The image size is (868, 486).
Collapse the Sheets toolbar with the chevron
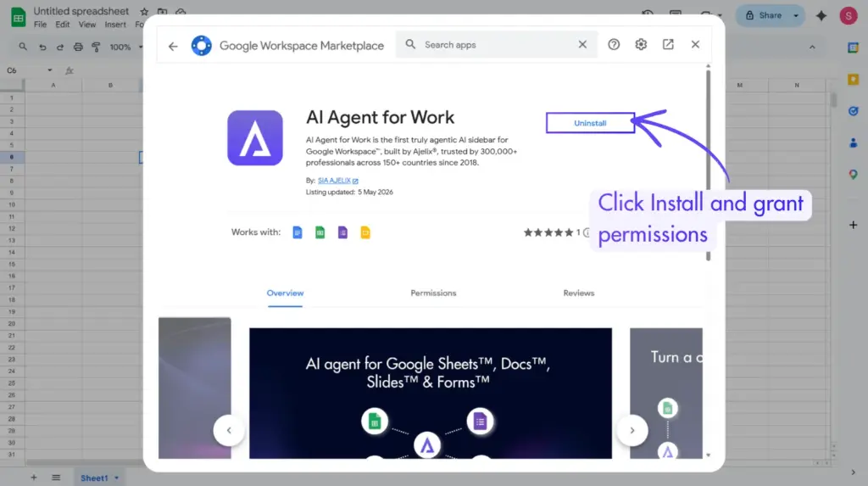pyautogui.click(x=812, y=47)
